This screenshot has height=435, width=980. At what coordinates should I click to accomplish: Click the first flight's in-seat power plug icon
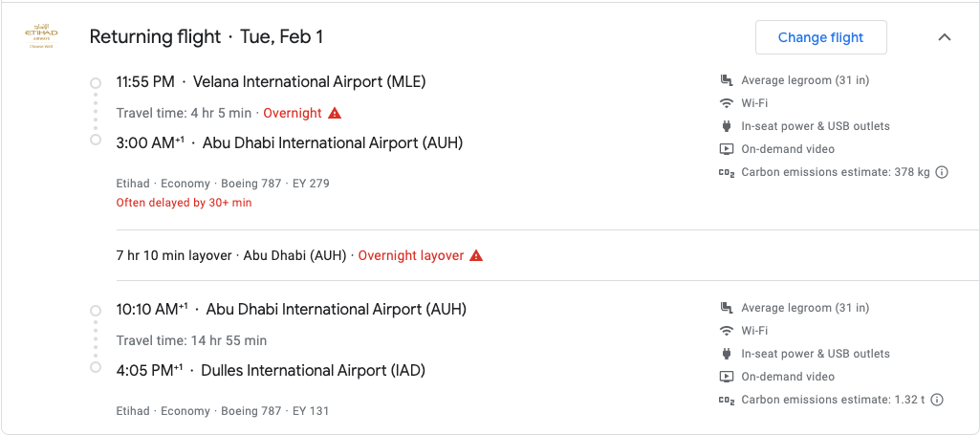(x=727, y=126)
